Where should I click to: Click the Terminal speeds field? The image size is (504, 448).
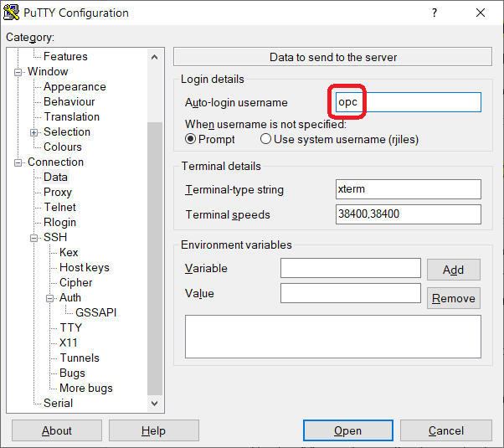(409, 214)
